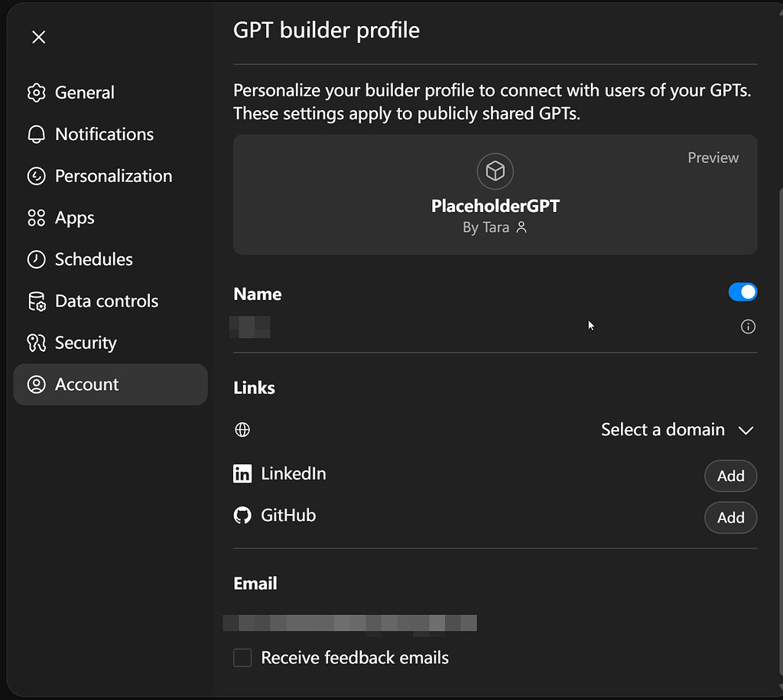
Task: Click the Email section heading
Action: (255, 583)
